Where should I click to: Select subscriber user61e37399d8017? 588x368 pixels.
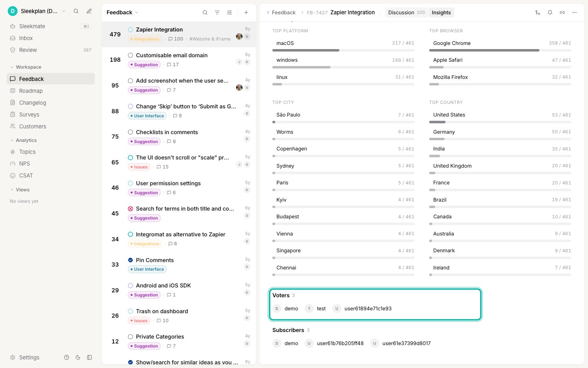click(401, 343)
